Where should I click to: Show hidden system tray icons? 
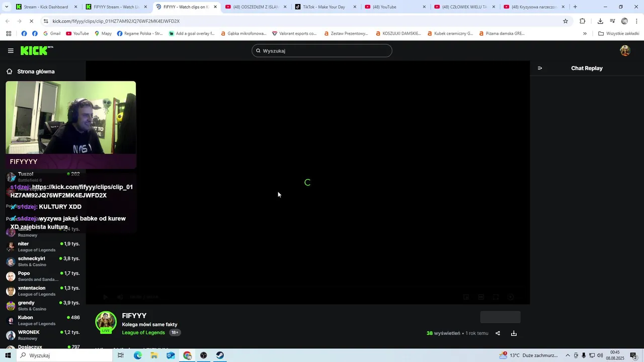(568, 355)
